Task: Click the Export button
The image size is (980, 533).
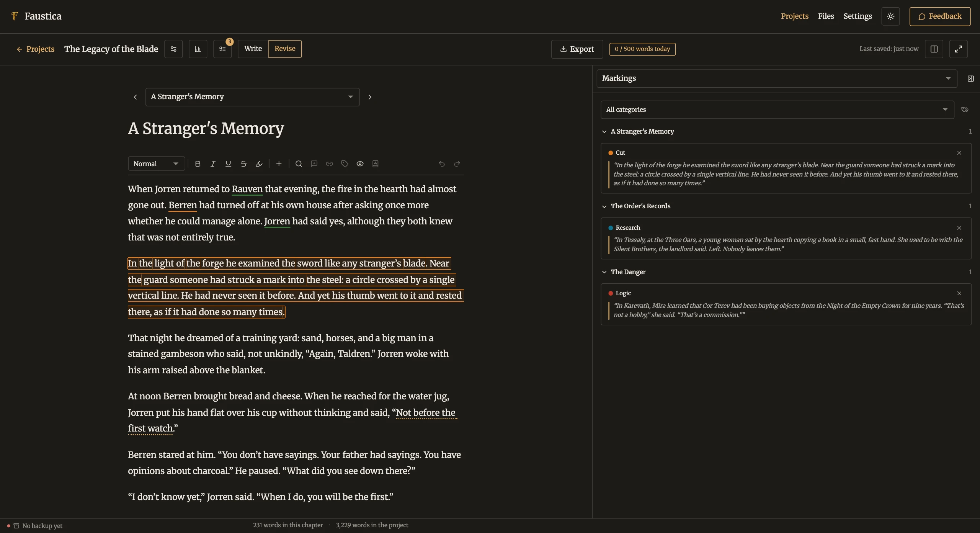Action: pos(577,49)
